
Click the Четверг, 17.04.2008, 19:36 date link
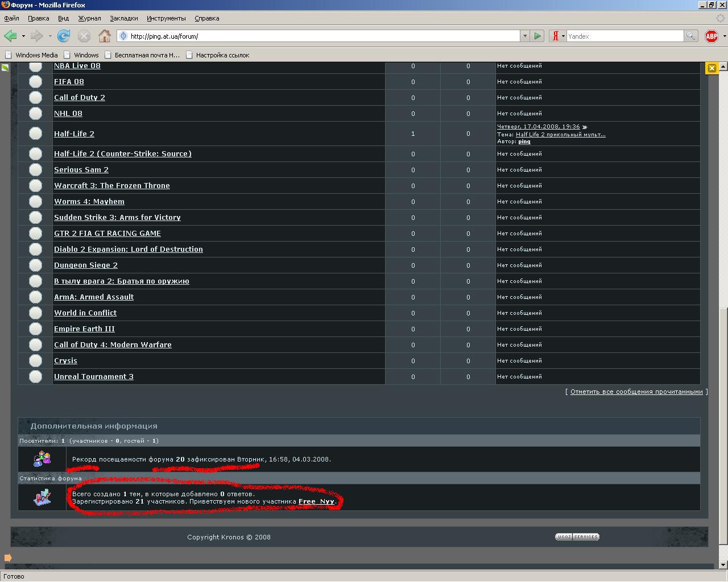(539, 127)
